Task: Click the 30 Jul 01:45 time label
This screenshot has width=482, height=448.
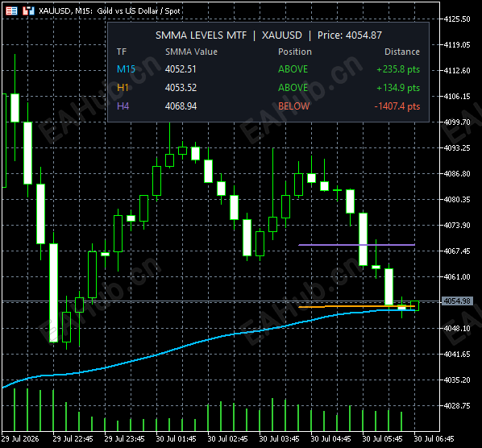Action: coord(177,439)
